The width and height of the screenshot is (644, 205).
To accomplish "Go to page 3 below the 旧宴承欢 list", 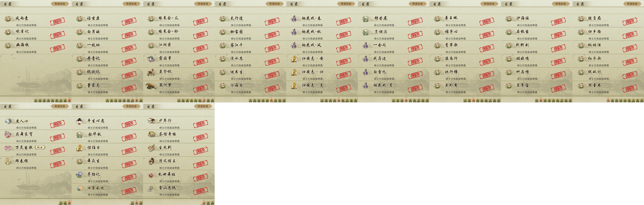I will pyautogui.click(x=141, y=203).
